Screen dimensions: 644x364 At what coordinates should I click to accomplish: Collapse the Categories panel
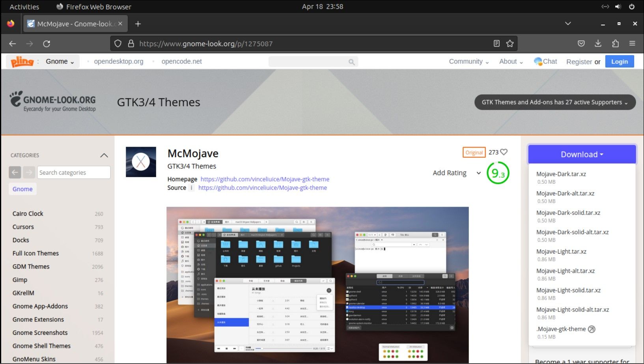tap(104, 155)
